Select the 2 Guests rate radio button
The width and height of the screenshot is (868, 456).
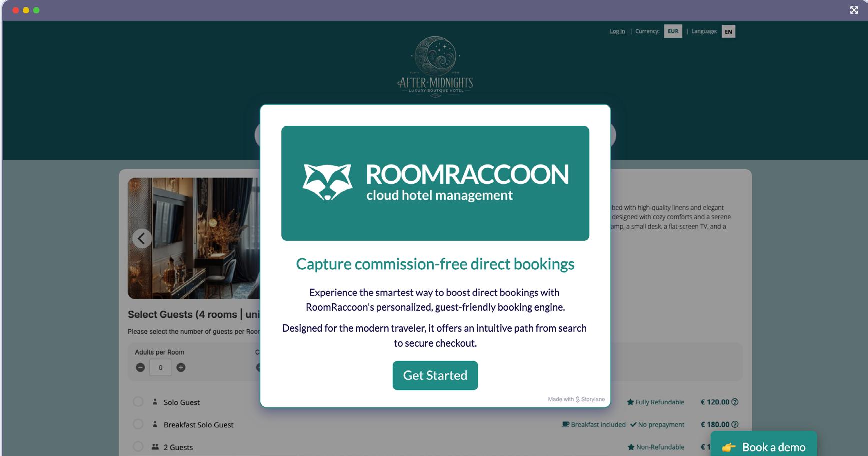click(138, 447)
